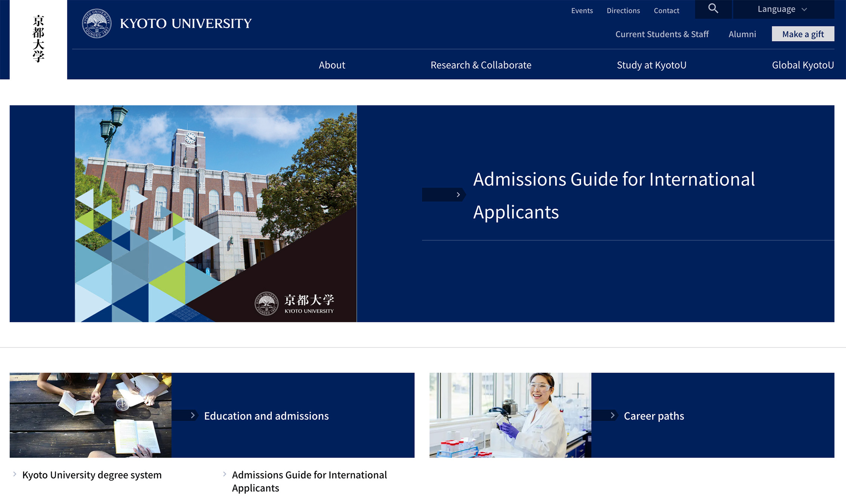Go to the Events page
Viewport: 846px width, 504px height.
(582, 10)
